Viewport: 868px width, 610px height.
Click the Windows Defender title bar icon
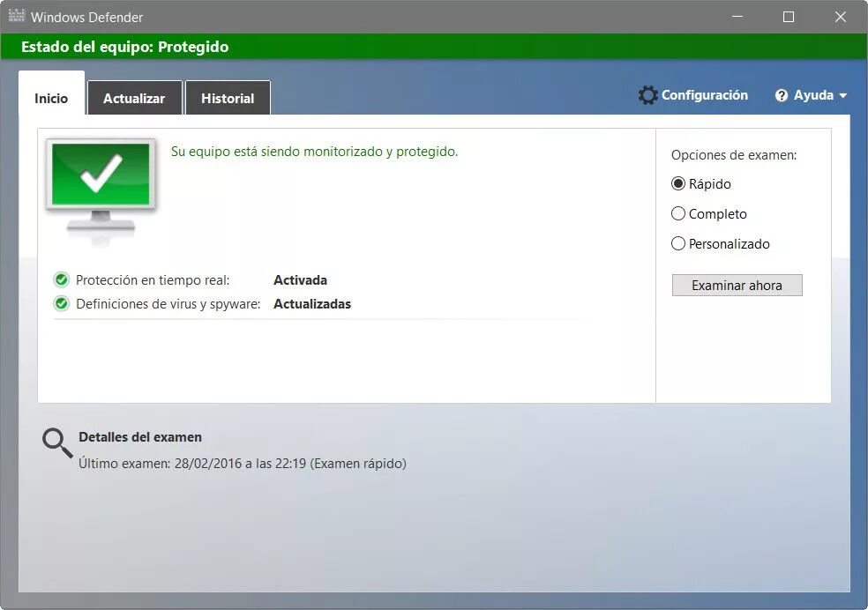17,16
